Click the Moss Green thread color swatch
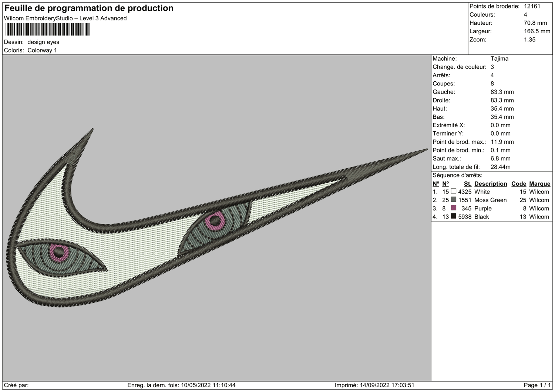Screen dimensions: 555x392 [454, 199]
